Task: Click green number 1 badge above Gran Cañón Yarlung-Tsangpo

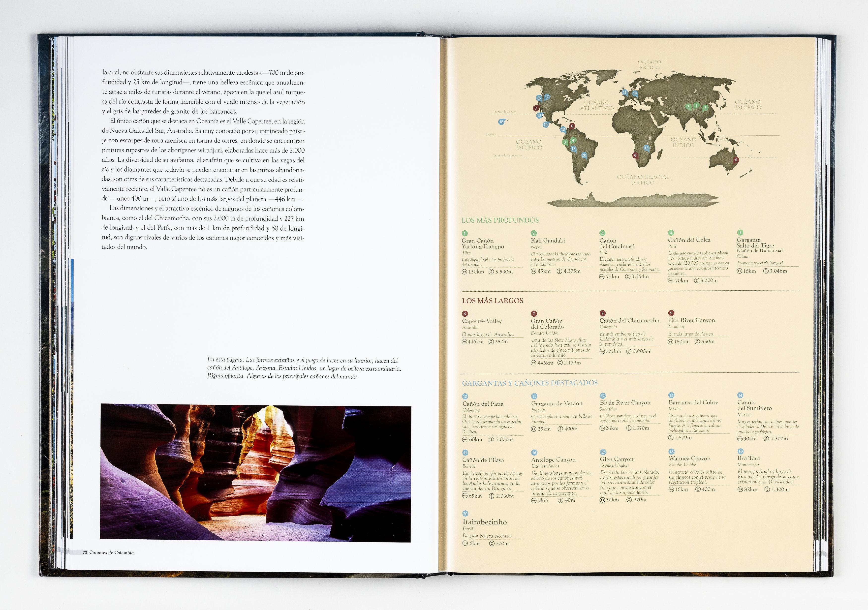Action: pos(465,233)
